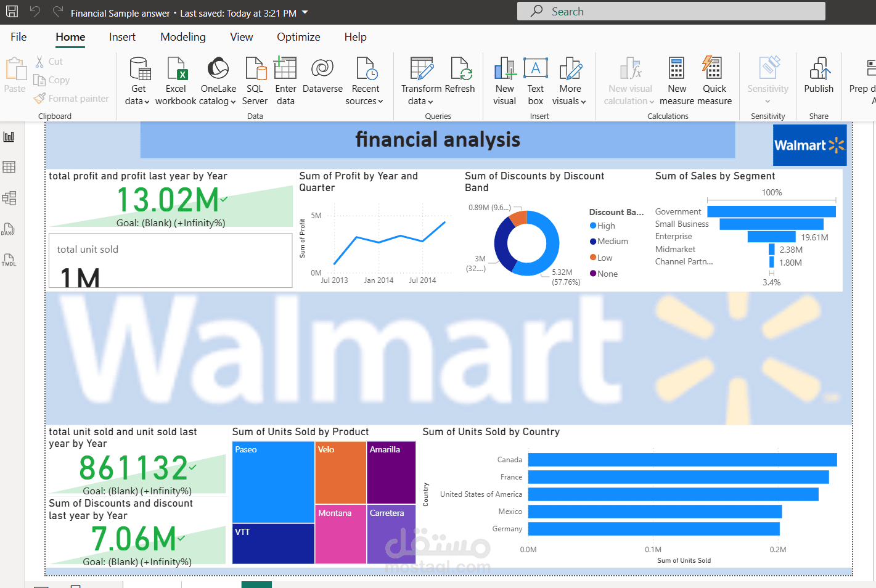Click the Redo arrow in title bar

[58, 12]
